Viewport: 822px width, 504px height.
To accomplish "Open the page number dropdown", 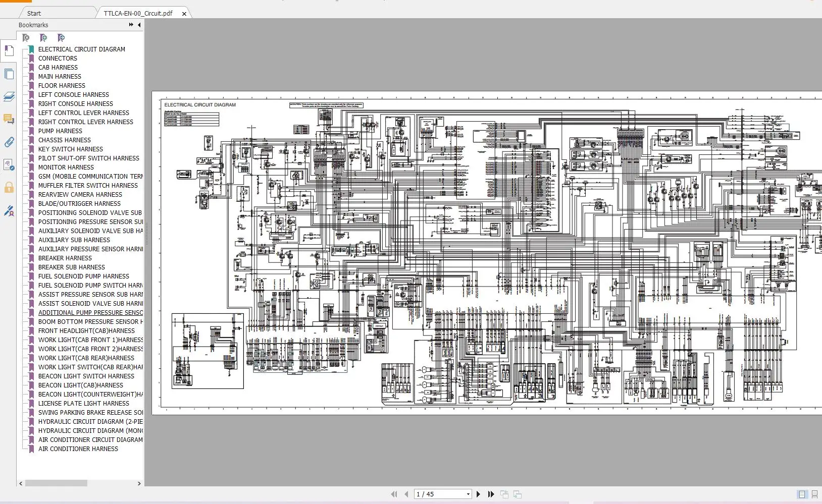I will 467,494.
